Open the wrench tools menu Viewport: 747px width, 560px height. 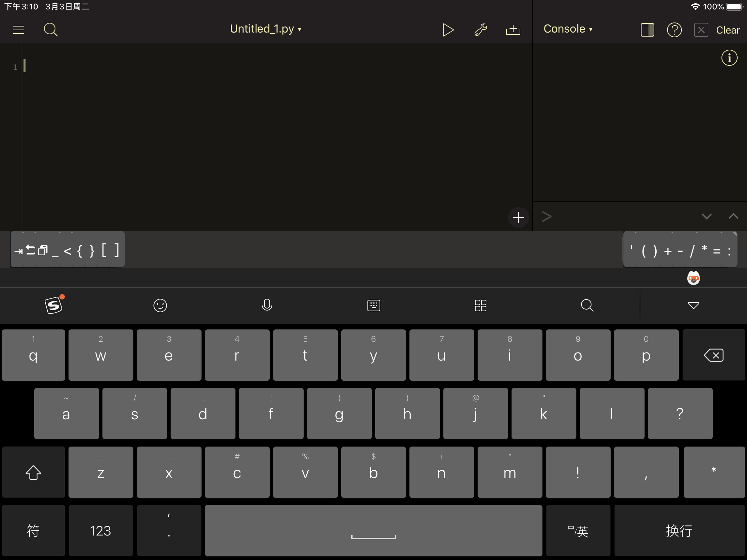[480, 30]
